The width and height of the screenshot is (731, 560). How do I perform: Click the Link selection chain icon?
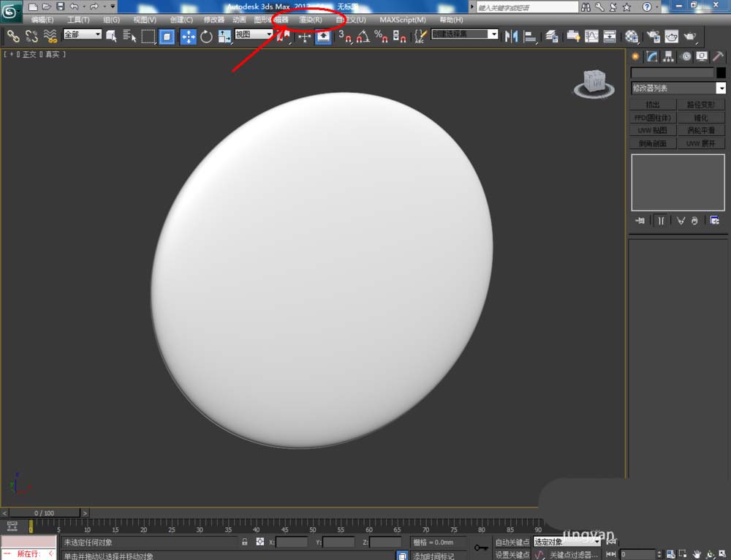point(13,36)
